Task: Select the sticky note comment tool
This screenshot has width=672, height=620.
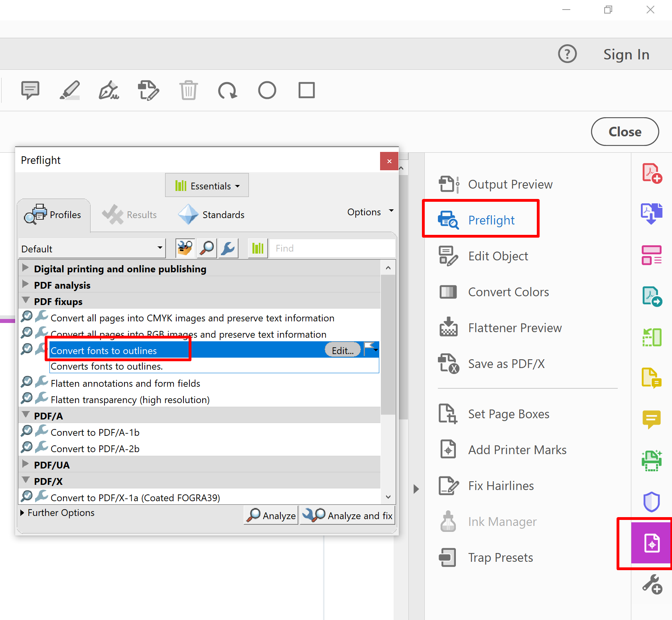Action: click(30, 90)
